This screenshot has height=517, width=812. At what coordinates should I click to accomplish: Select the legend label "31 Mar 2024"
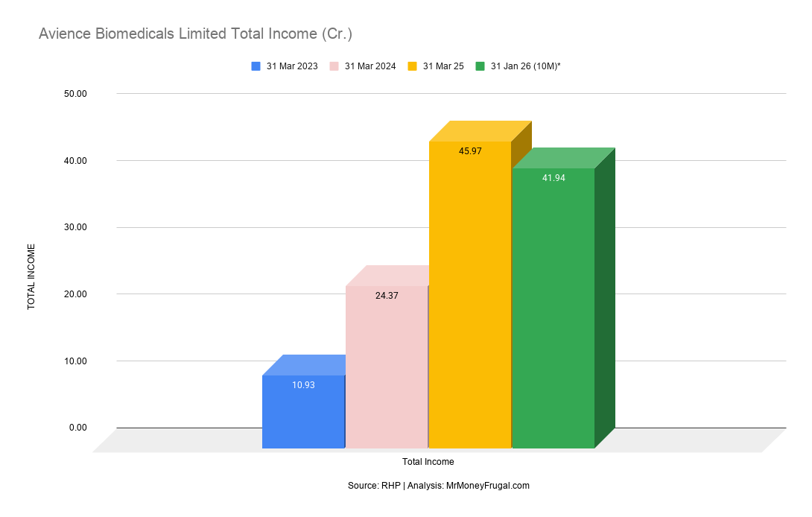(370, 66)
